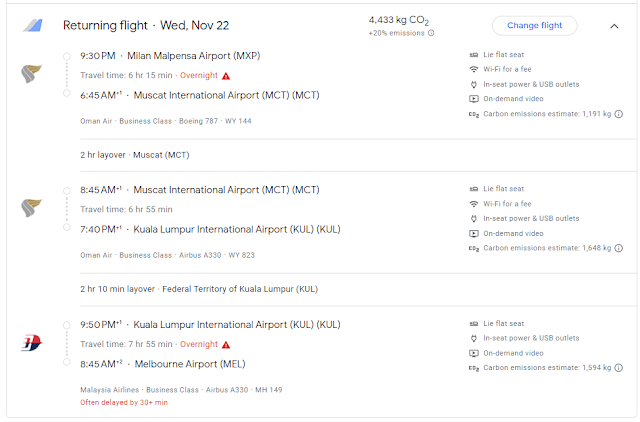Viewport: 640px width, 422px height.
Task: Click the emissions info icon beside +20% emissions
Action: (x=431, y=33)
